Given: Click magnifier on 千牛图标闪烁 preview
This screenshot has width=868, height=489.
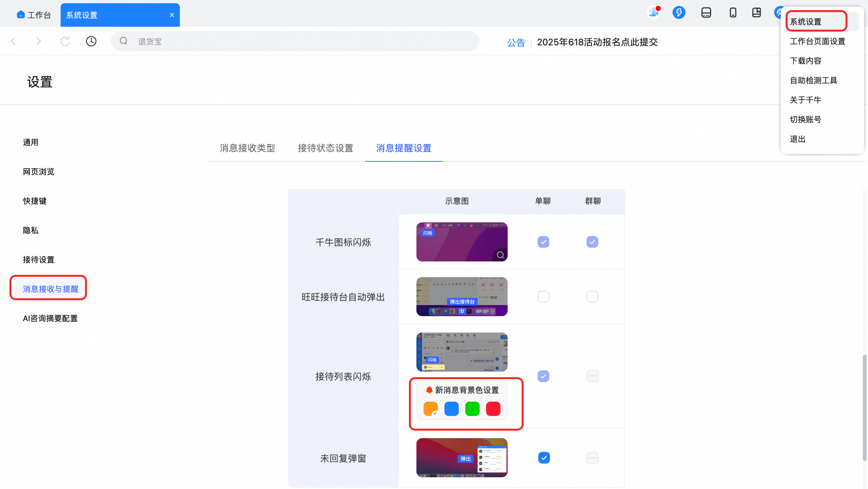Looking at the screenshot, I should (500, 255).
